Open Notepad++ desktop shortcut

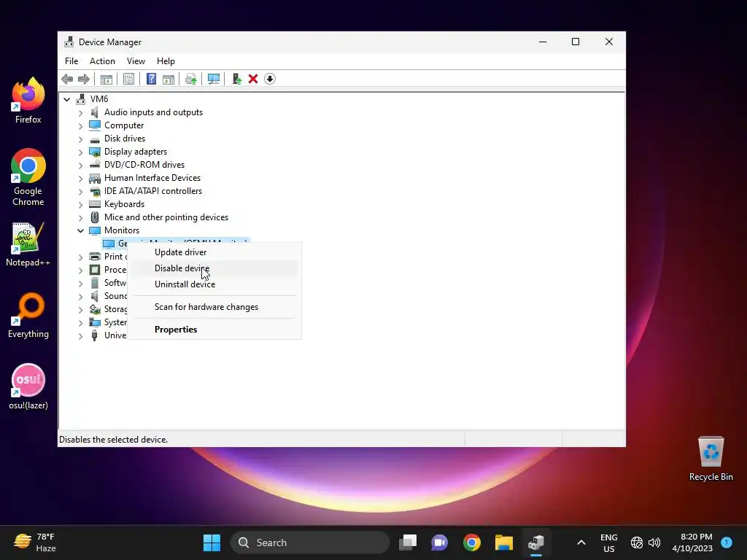coord(28,244)
